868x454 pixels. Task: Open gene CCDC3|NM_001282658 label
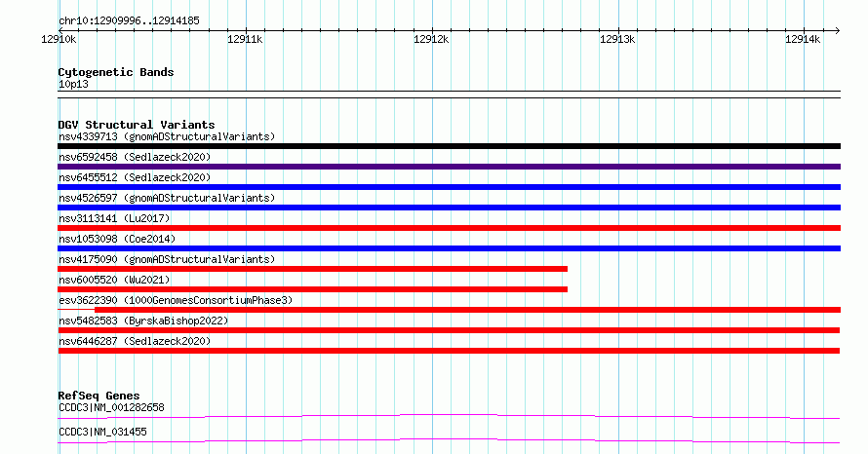click(x=111, y=407)
